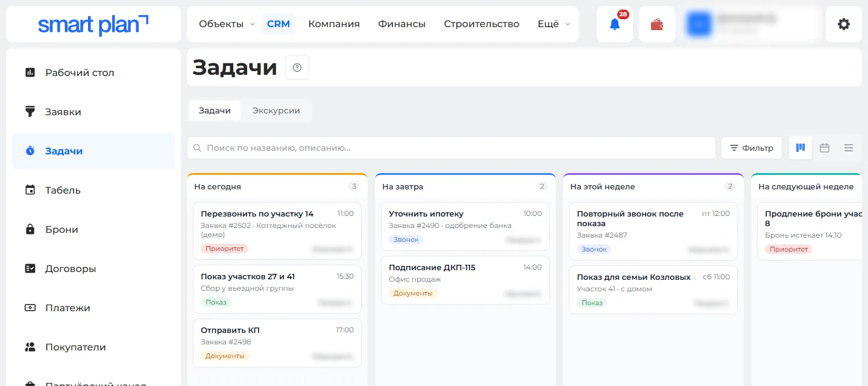Click the help question mark next to Задачи
868x386 pixels.
click(297, 68)
